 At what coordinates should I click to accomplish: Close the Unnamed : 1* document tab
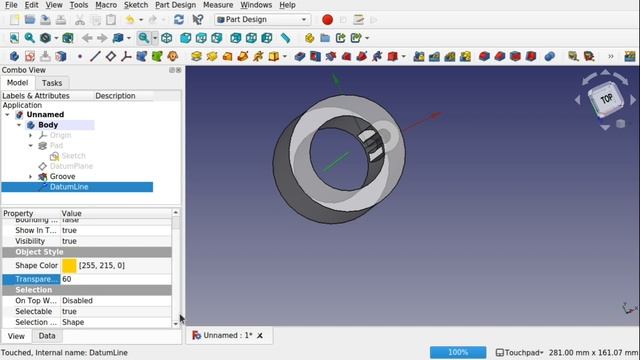[260, 336]
